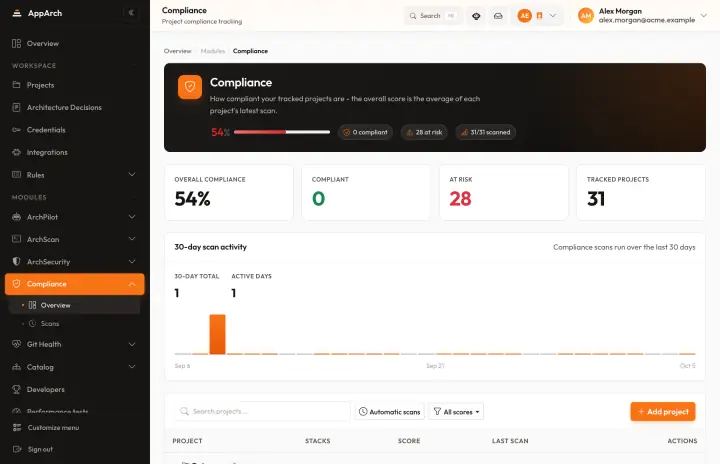Click the eye icon in top bar
The width and height of the screenshot is (720, 464).
point(476,16)
